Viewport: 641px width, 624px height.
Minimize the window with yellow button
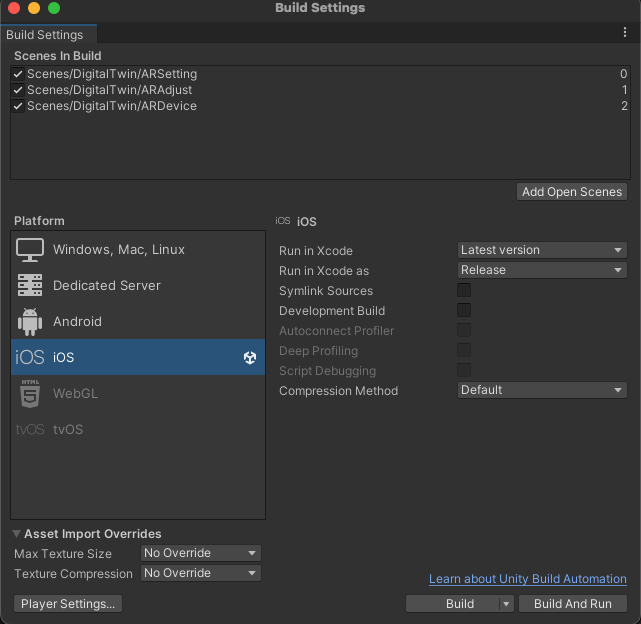tap(34, 8)
